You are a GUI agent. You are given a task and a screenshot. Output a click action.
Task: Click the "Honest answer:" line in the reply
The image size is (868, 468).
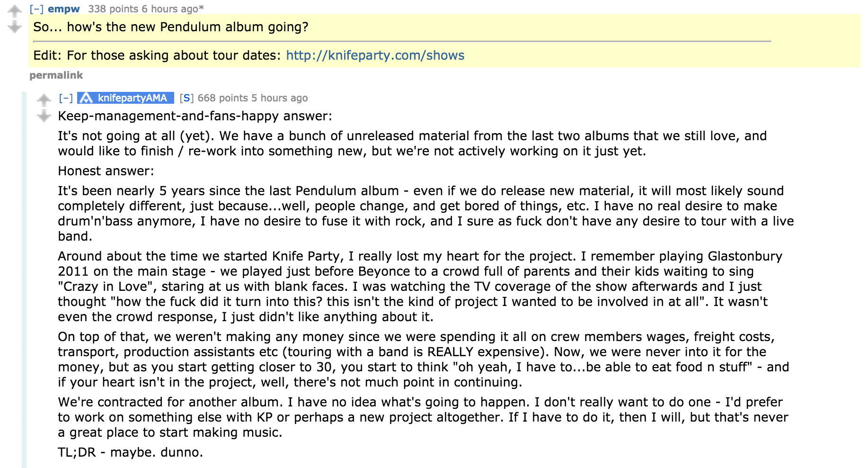(x=106, y=171)
